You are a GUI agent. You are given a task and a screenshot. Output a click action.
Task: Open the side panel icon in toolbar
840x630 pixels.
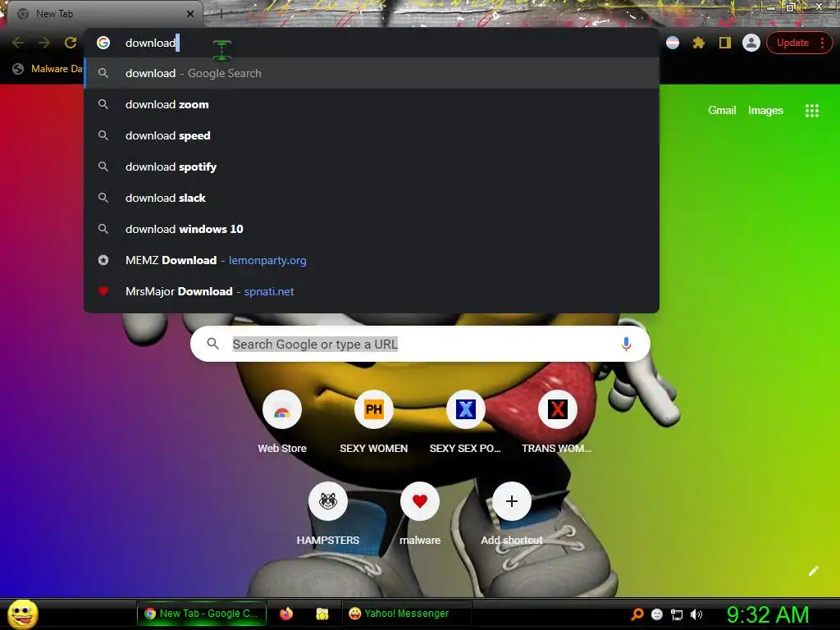point(725,43)
